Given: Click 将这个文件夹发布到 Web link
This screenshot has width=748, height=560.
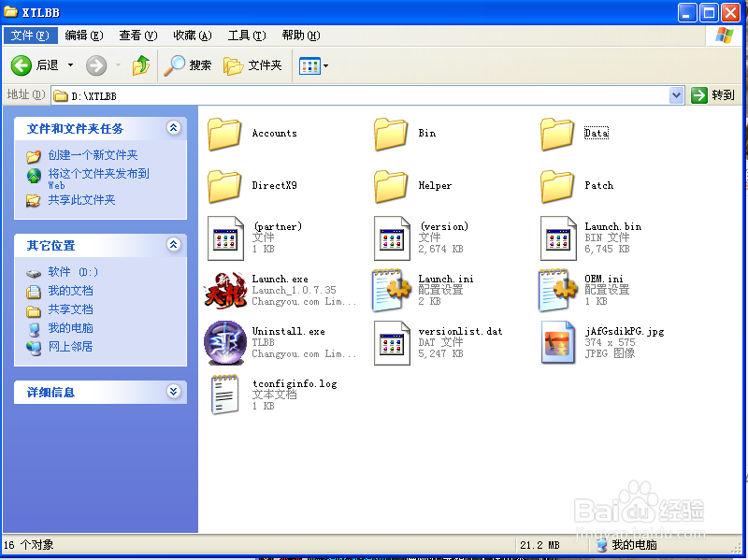Looking at the screenshot, I should click(x=99, y=179).
